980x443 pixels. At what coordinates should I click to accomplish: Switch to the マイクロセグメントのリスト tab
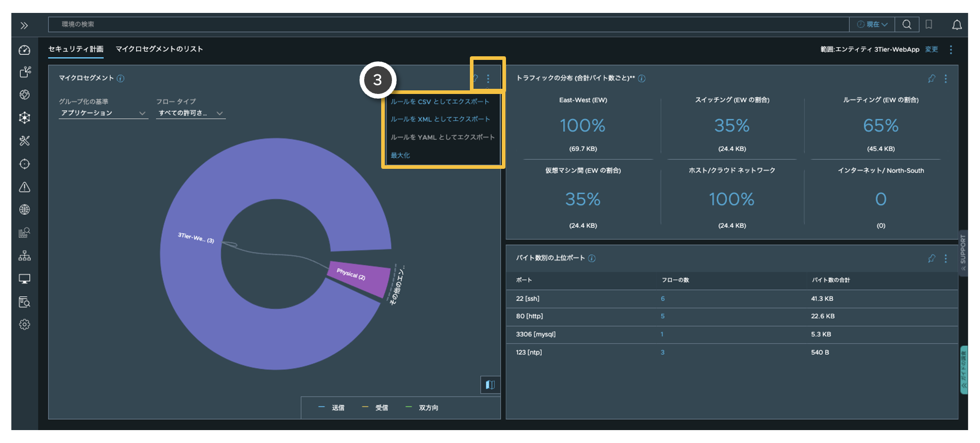159,49
